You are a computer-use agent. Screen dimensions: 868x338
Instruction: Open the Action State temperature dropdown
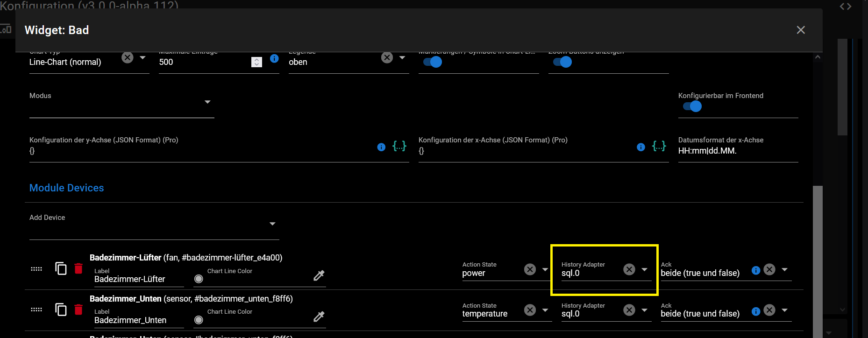pyautogui.click(x=545, y=310)
